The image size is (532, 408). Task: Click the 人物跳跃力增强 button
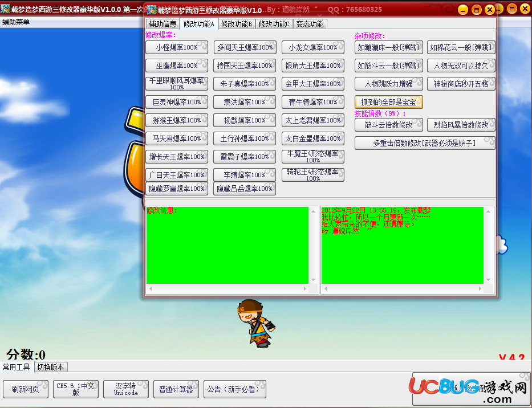click(x=389, y=84)
